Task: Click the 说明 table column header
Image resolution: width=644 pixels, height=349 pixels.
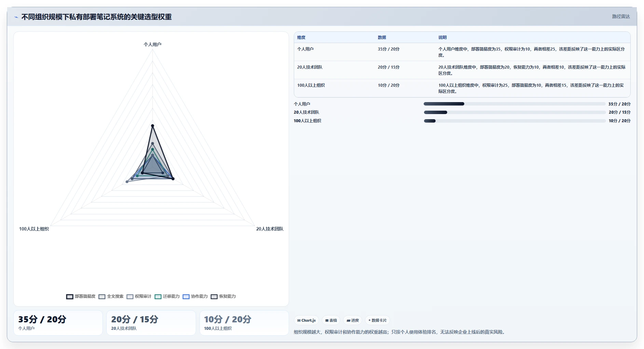Action: pyautogui.click(x=442, y=38)
